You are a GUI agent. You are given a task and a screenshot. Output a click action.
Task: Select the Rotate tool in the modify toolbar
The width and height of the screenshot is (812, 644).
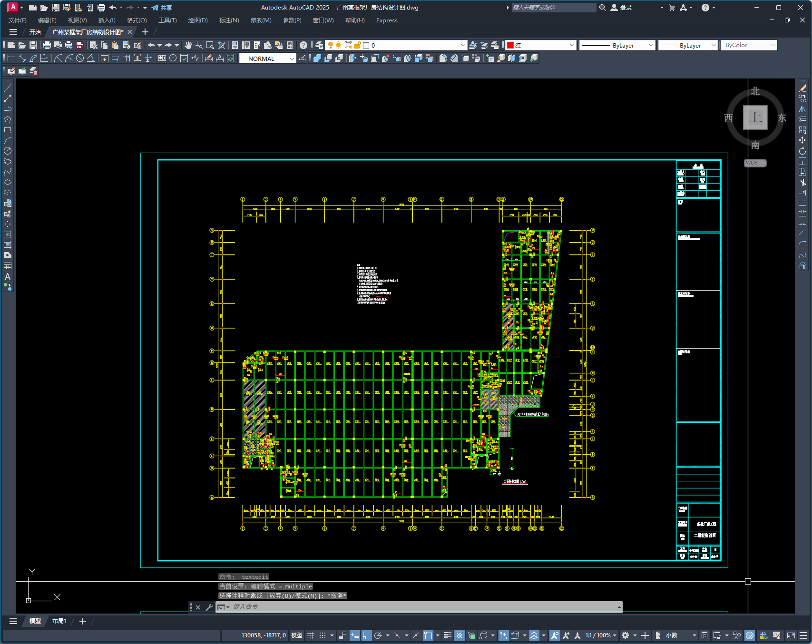802,151
